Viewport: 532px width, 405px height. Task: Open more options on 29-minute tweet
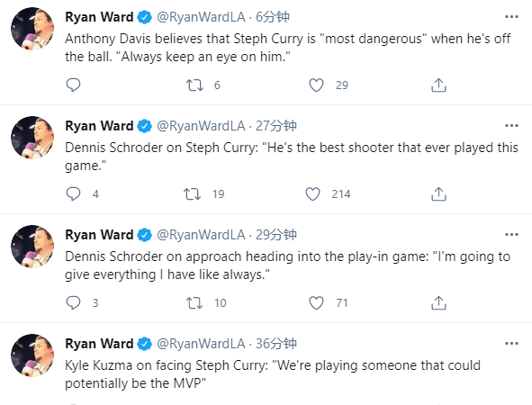click(511, 234)
